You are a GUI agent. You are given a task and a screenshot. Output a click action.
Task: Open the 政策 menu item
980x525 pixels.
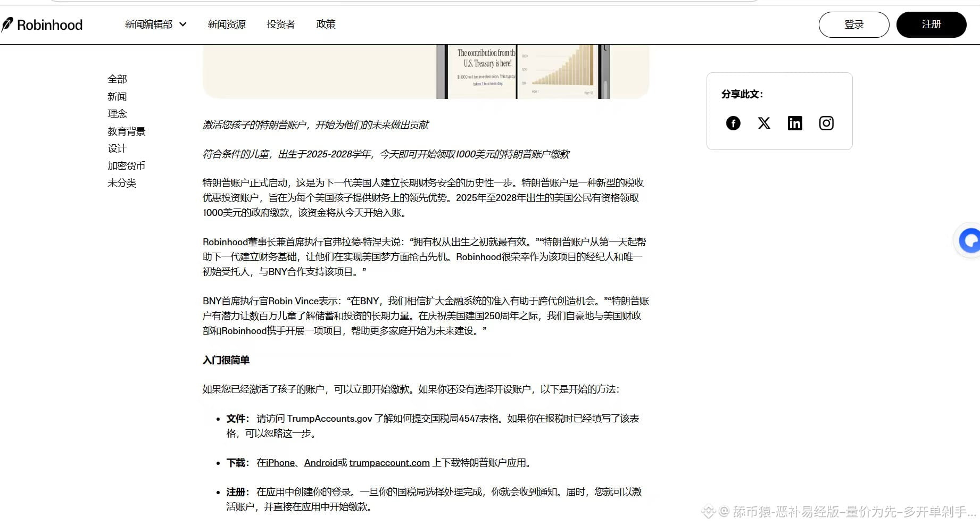click(326, 24)
